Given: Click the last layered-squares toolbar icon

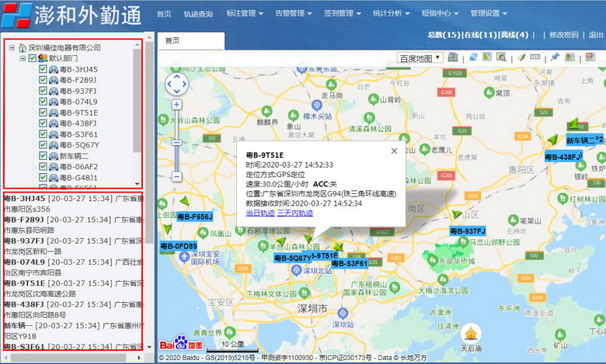Looking at the screenshot, I should click(590, 57).
